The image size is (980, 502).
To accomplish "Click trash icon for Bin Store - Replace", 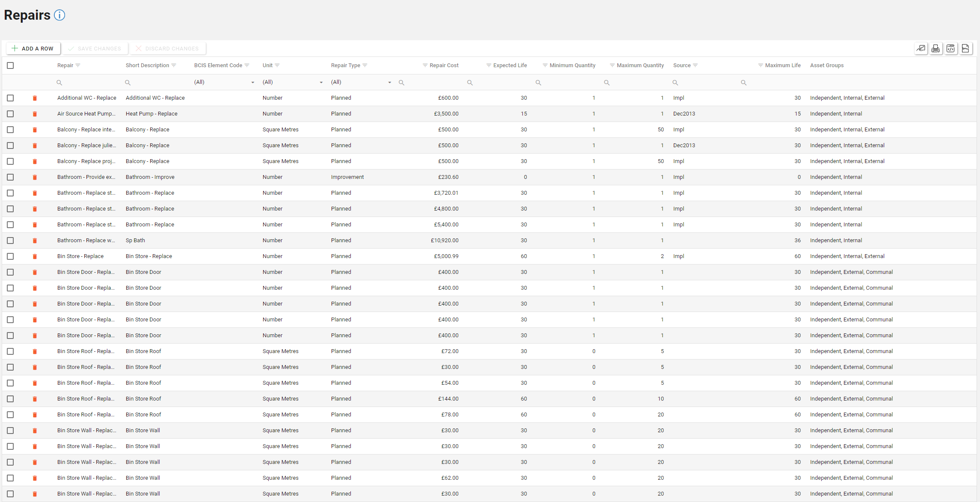I will point(35,256).
